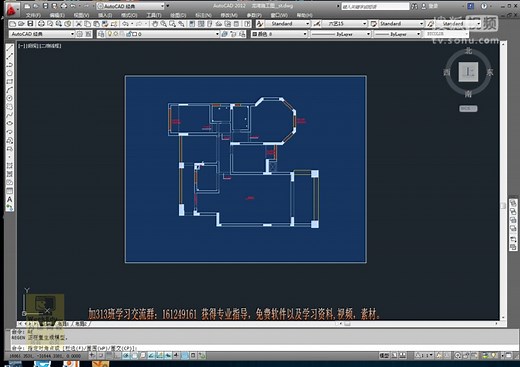Click Save in the Quick Access toolbar

(x=45, y=6)
